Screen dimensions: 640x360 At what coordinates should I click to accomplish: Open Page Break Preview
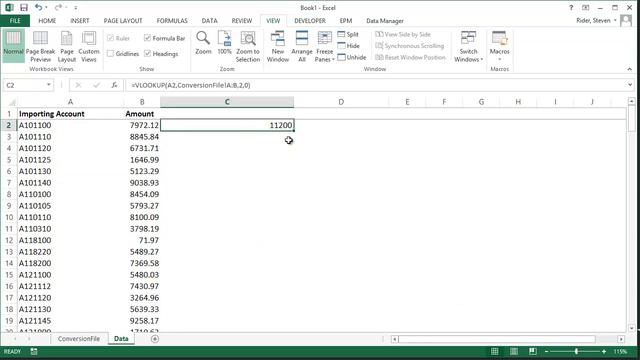tap(40, 47)
